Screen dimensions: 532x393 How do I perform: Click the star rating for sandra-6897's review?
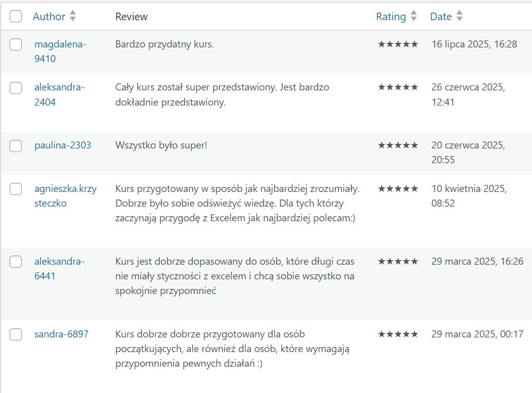(398, 334)
